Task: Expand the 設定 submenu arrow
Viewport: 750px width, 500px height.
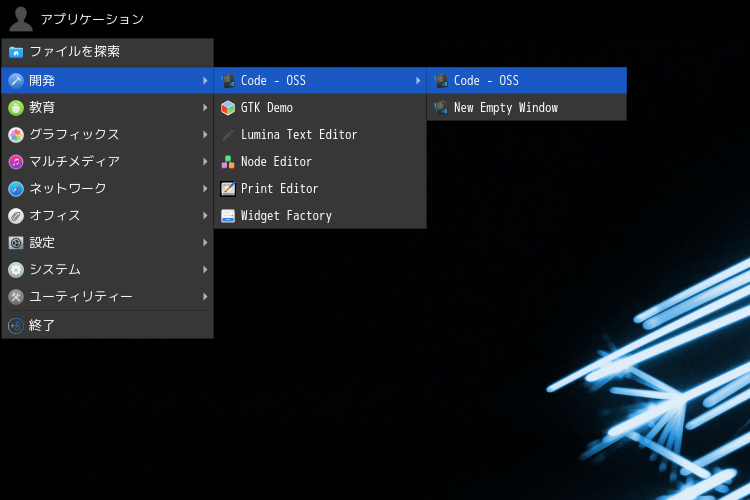Action: pyautogui.click(x=205, y=243)
